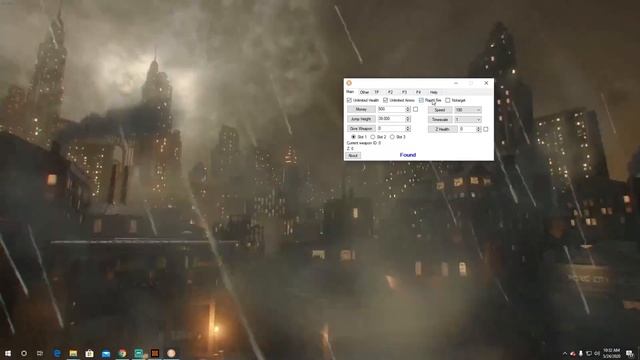Image resolution: width=640 pixels, height=360 pixels.
Task: Select the Slot 3 radio button
Action: click(x=392, y=137)
